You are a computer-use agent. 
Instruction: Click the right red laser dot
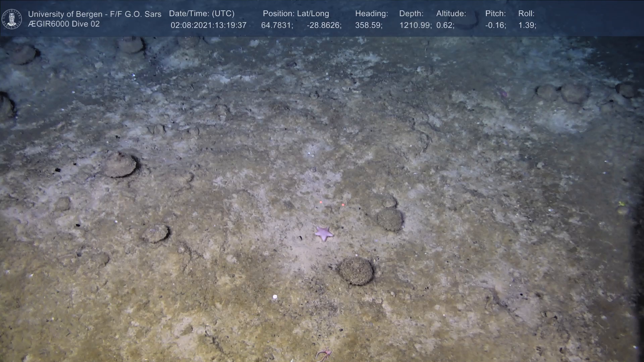342,204
